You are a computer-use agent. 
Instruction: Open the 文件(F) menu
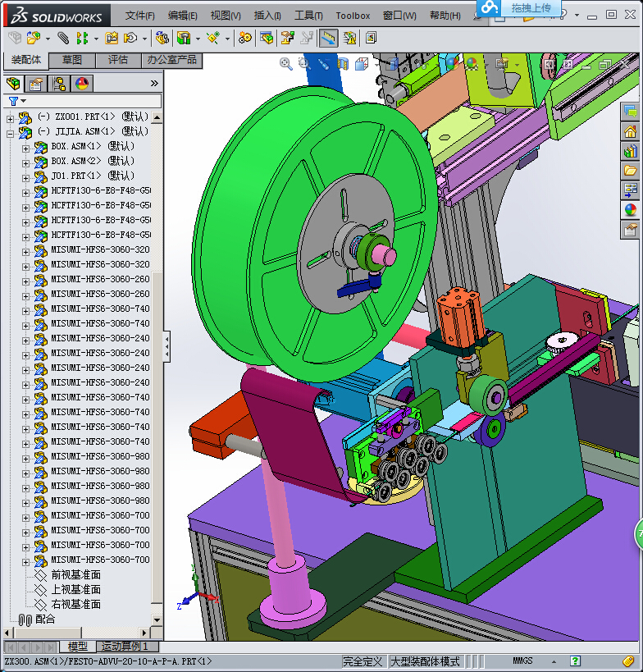(x=139, y=16)
